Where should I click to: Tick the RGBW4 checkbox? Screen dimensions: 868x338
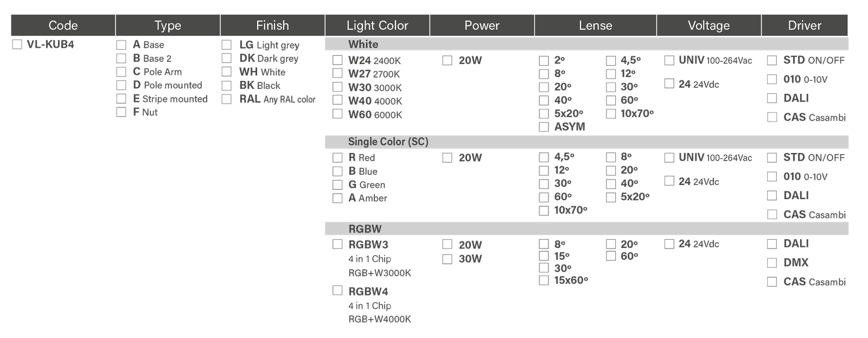(337, 291)
